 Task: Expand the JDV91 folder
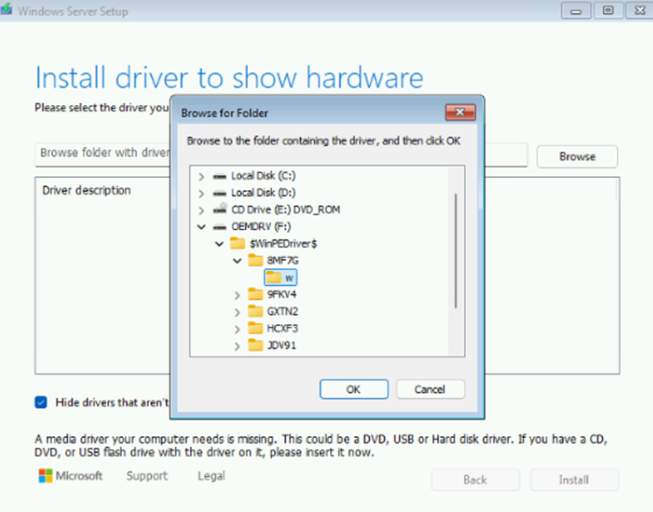pyautogui.click(x=237, y=346)
